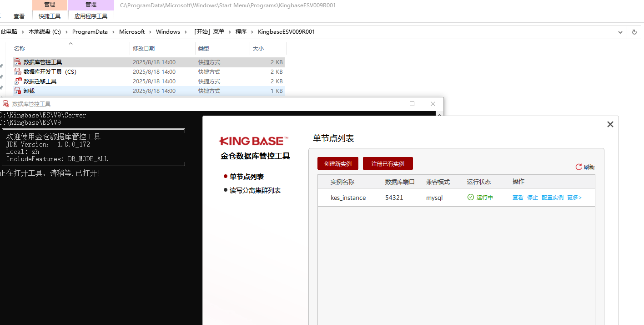644x325 pixels.
Task: Select the 数据库开发工具 (CS) shortcut icon
Action: 18,72
